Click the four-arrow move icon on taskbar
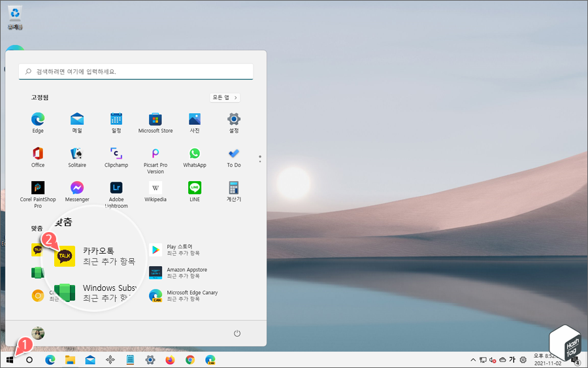This screenshot has height=368, width=588. click(110, 360)
